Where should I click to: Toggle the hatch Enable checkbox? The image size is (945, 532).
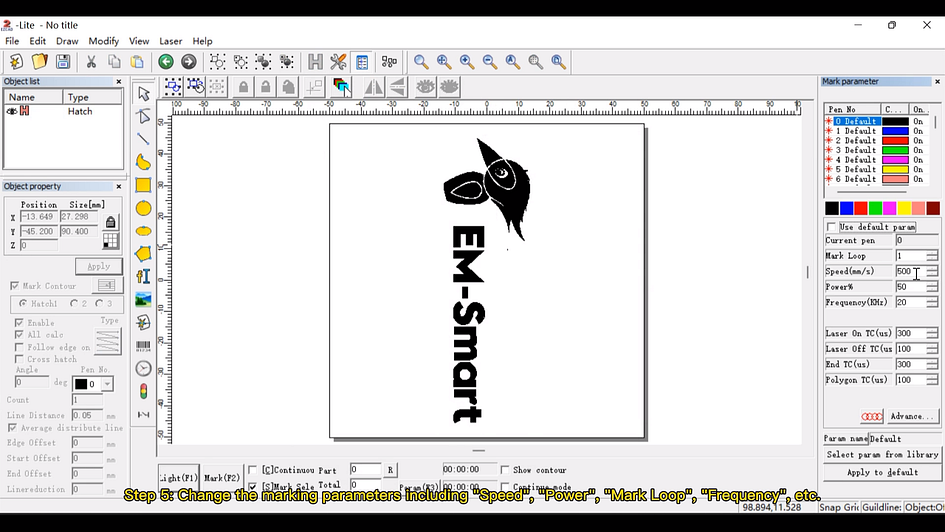(x=19, y=323)
